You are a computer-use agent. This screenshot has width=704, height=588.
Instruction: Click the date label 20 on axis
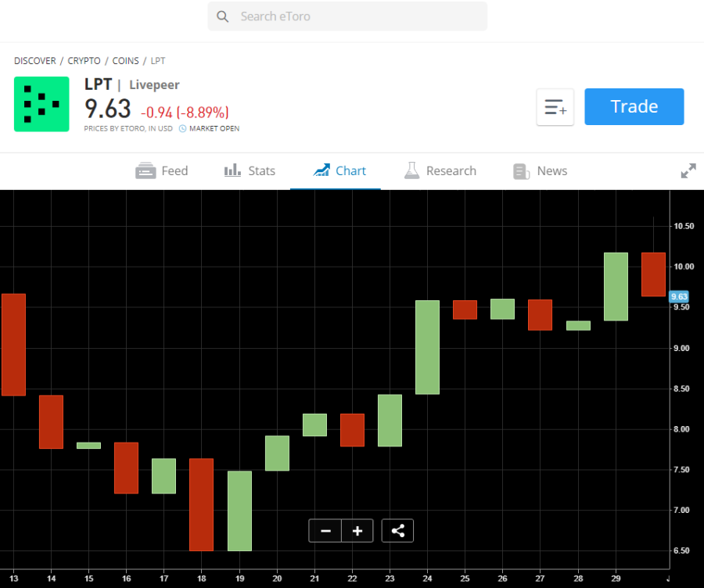[277, 579]
